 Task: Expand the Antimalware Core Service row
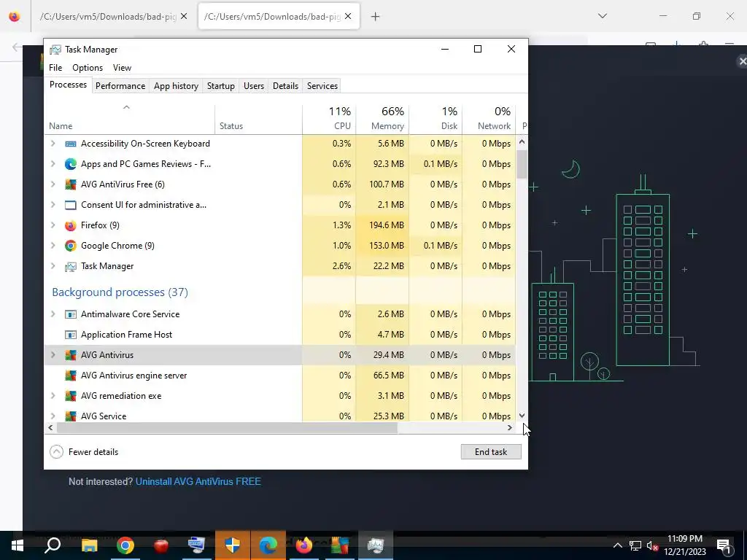pos(53,314)
